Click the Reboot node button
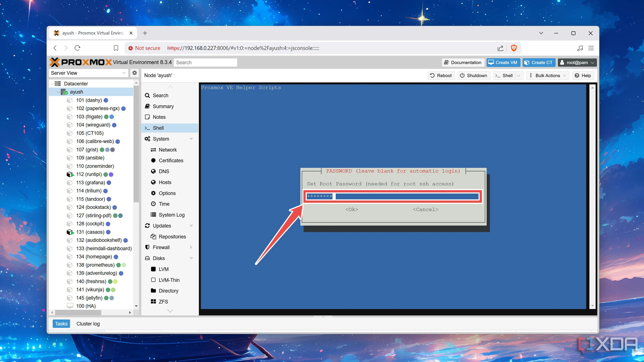 [441, 75]
